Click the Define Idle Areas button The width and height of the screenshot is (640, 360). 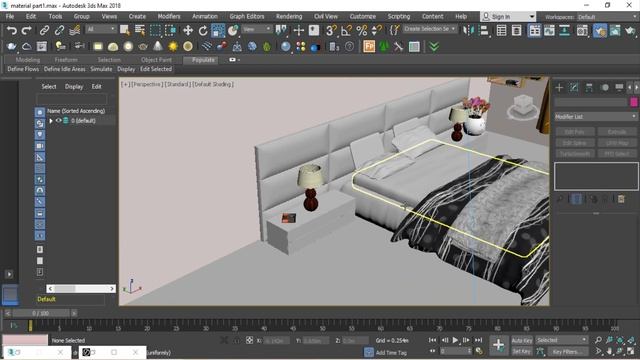(64, 69)
